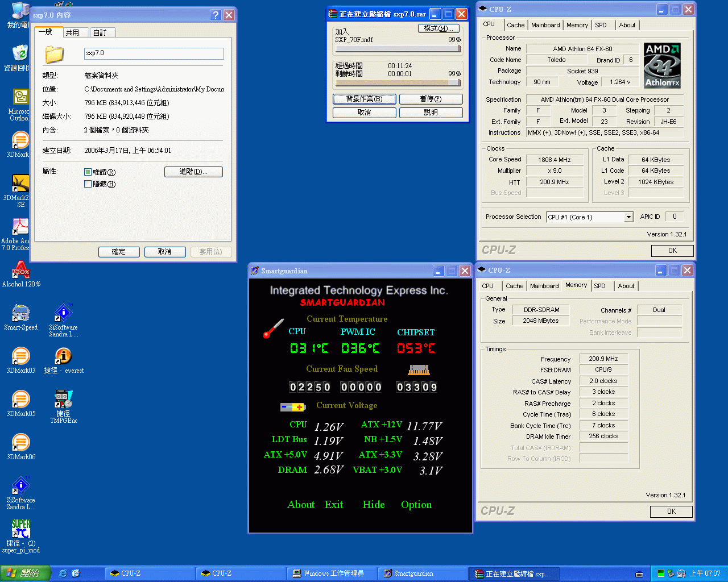Click the folder name field sxp7.0

[154, 53]
